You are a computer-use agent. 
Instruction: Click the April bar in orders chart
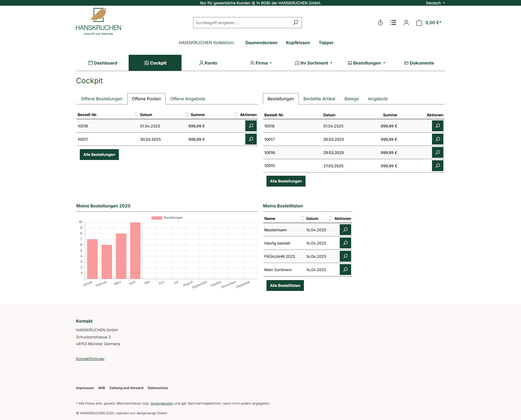pyautogui.click(x=135, y=250)
